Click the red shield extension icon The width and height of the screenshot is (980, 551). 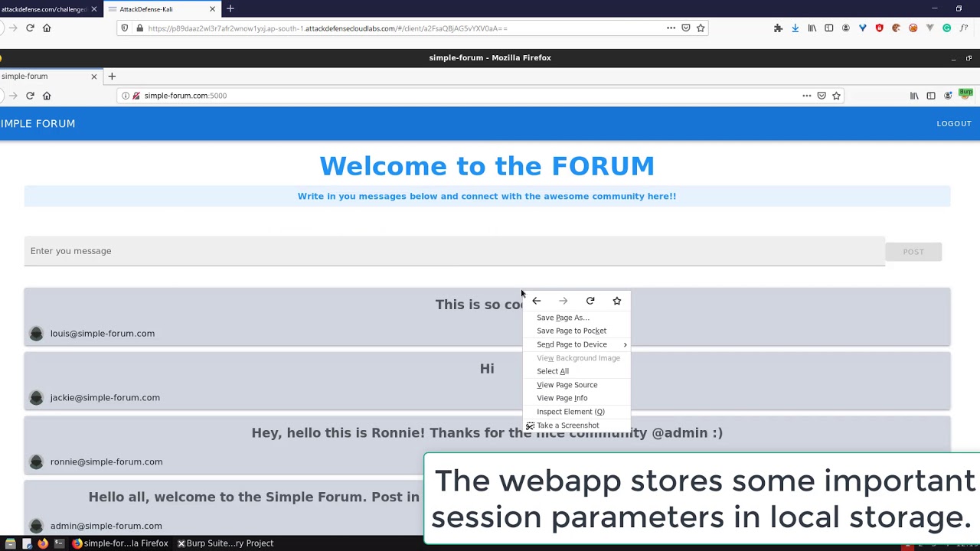point(879,28)
